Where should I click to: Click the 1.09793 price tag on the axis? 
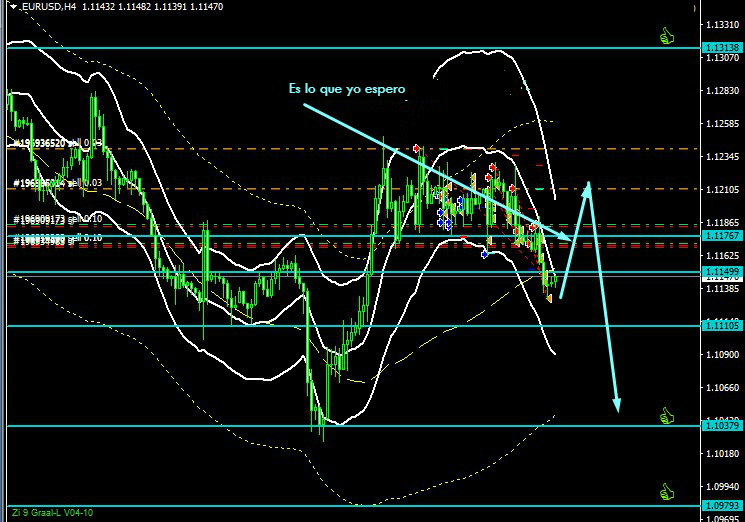[722, 506]
